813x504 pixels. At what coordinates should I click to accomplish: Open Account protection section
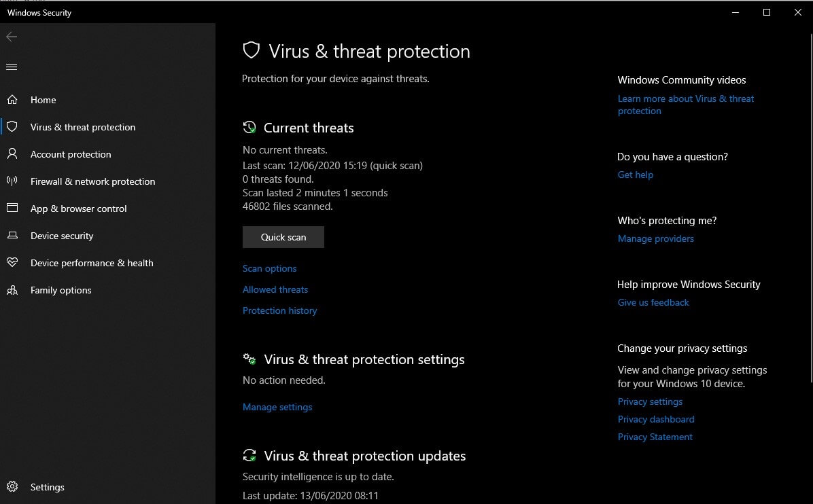pyautogui.click(x=71, y=154)
